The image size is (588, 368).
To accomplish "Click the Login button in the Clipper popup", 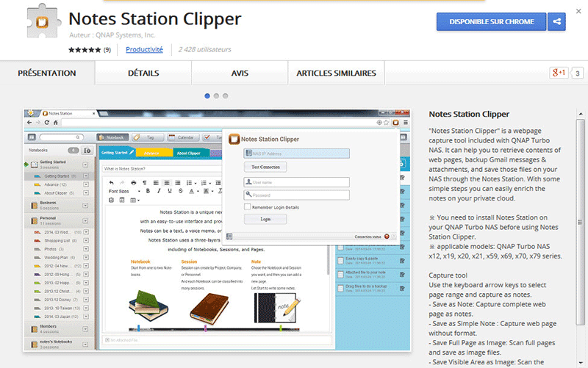I will pos(265,219).
